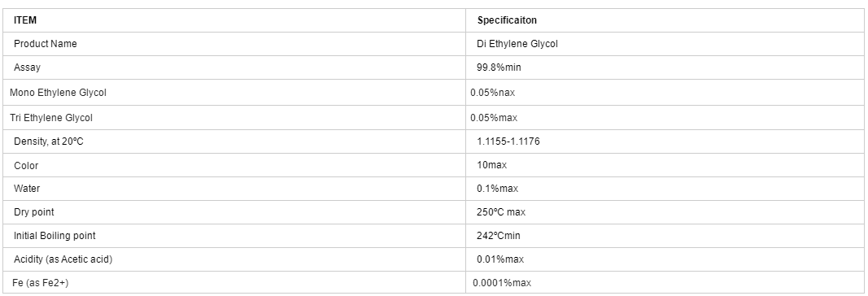Click the Initial Boiling point label
This screenshot has height=296, width=868.
pyautogui.click(x=55, y=236)
